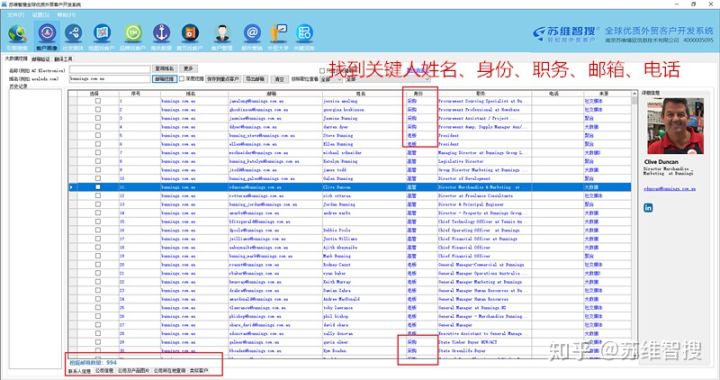Click the 邮箱挖掘 button

pyautogui.click(x=164, y=79)
